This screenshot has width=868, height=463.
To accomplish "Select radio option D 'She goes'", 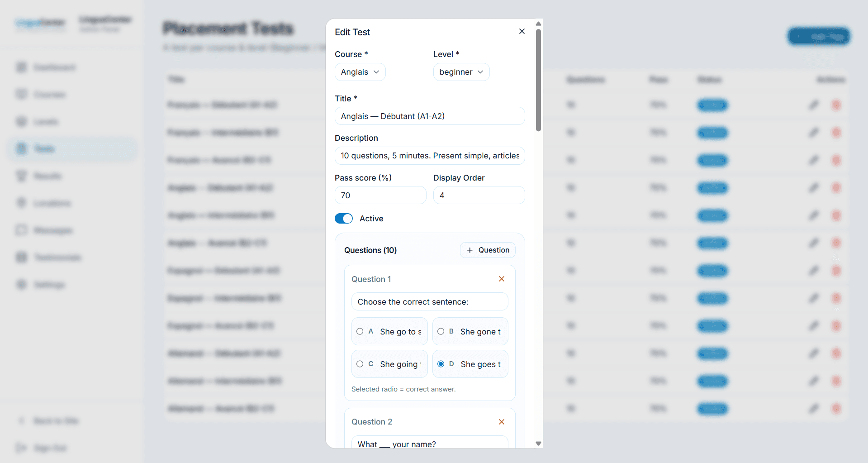I will point(441,364).
